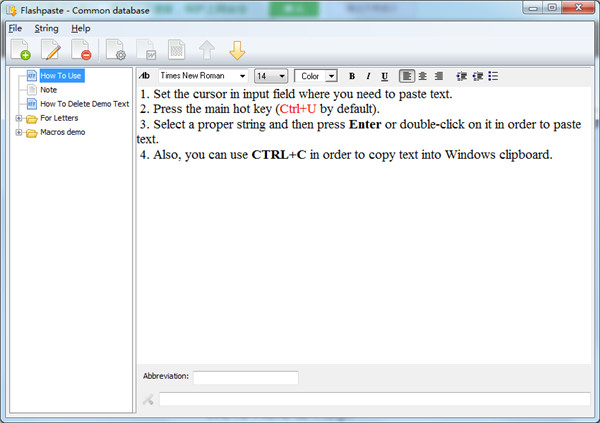600x423 pixels.
Task: Click the RTF icon beside How To Delete Demo Text
Action: click(32, 104)
